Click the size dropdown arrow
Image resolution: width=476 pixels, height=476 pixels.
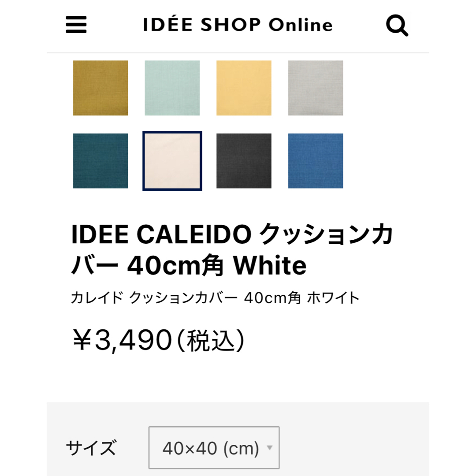(x=269, y=447)
